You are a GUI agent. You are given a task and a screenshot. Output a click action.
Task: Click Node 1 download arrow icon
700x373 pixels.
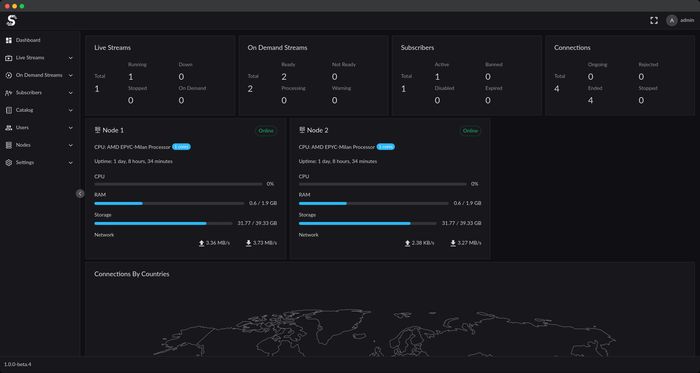coord(249,243)
